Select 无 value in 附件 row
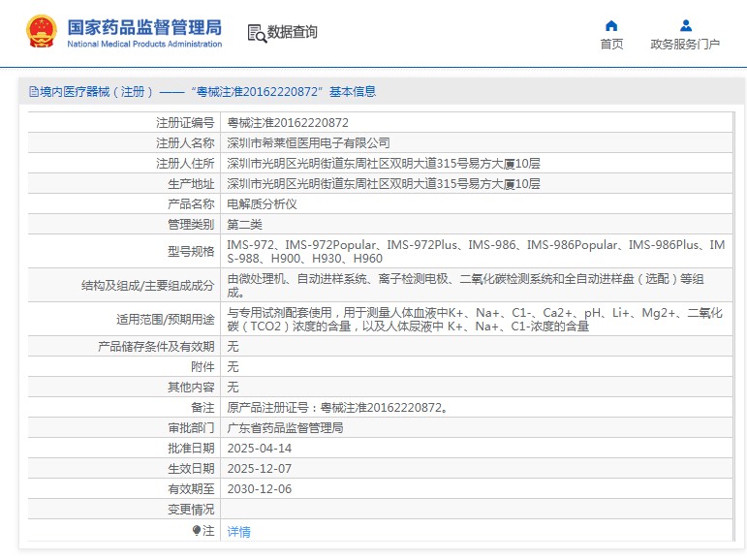This screenshot has height=560, width=747. 233,367
